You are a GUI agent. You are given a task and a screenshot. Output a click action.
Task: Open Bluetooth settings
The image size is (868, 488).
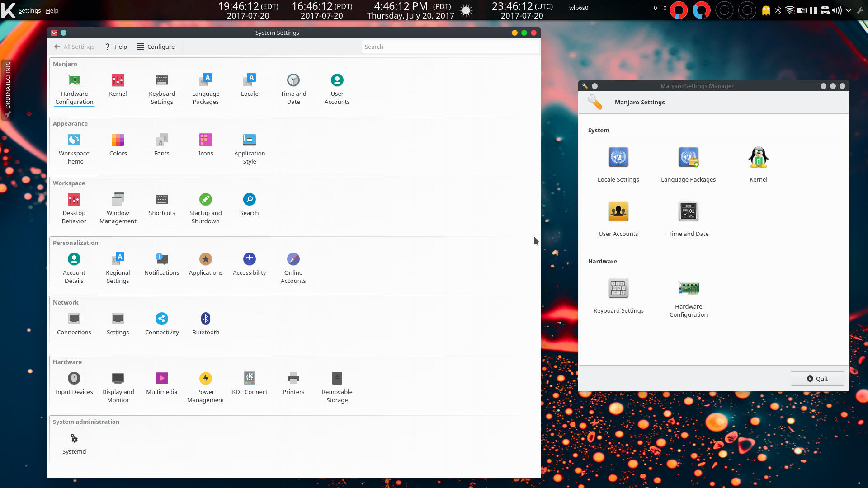pos(206,324)
